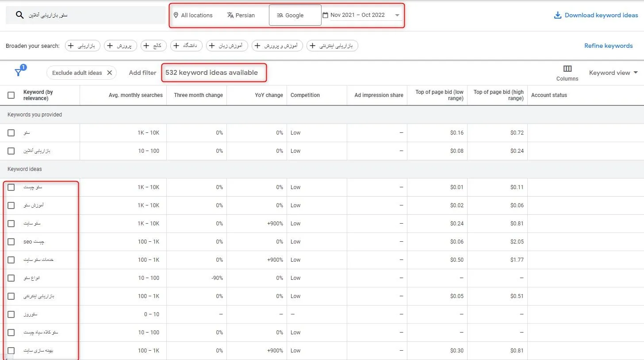
Task: Add the بازاریابی broaden suggestion
Action: [83, 46]
